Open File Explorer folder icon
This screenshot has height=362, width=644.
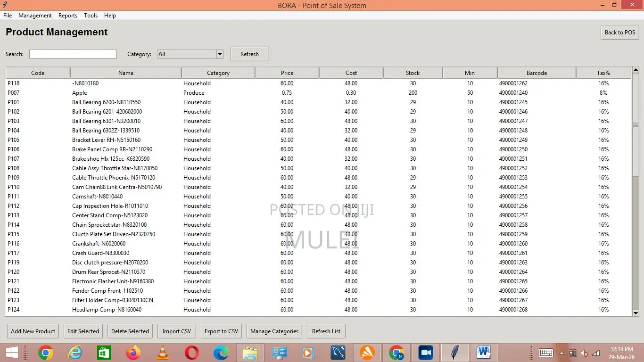pyautogui.click(x=250, y=353)
